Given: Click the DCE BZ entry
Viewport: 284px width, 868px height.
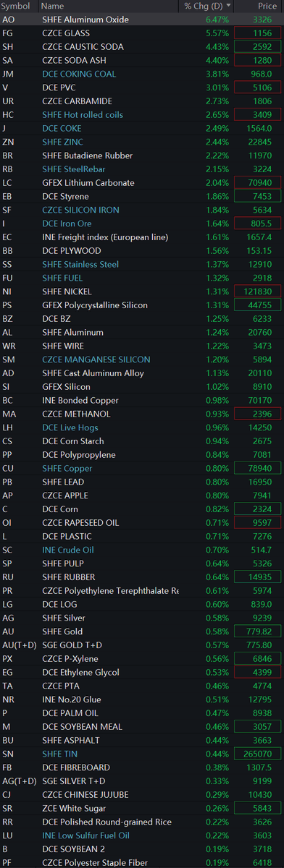Looking at the screenshot, I should click(x=142, y=318).
